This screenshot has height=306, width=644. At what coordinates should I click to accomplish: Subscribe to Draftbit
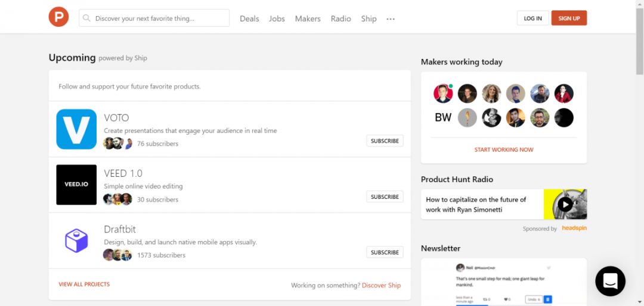click(x=385, y=252)
